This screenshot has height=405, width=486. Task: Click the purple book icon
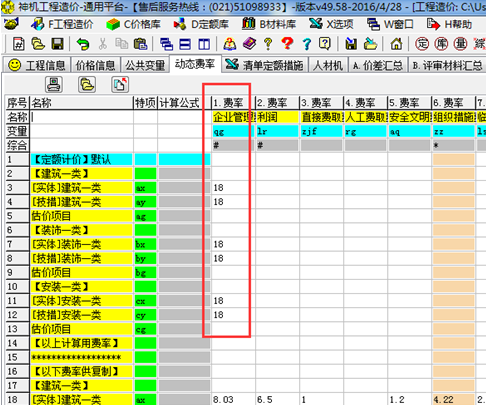pos(249,44)
